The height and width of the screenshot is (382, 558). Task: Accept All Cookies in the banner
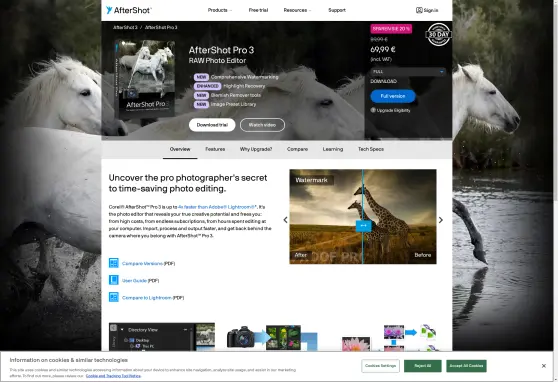466,366
